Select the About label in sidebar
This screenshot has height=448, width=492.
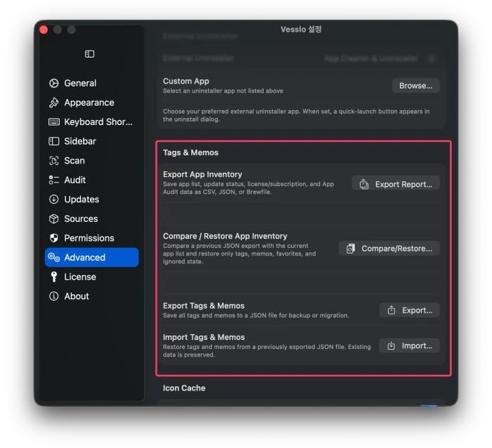point(77,296)
